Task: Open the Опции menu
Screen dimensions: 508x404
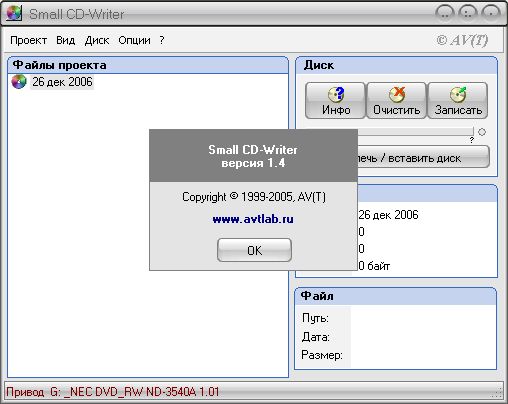Action: tap(134, 40)
